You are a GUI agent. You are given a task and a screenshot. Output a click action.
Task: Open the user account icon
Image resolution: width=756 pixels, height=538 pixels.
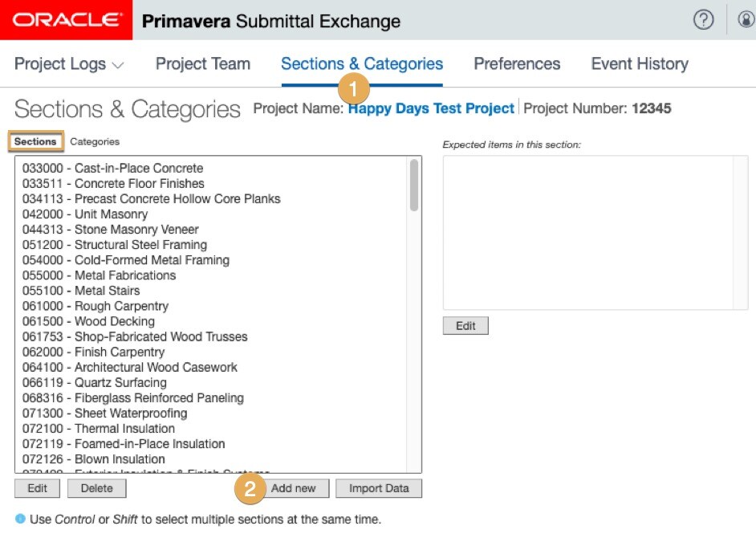[x=746, y=21]
